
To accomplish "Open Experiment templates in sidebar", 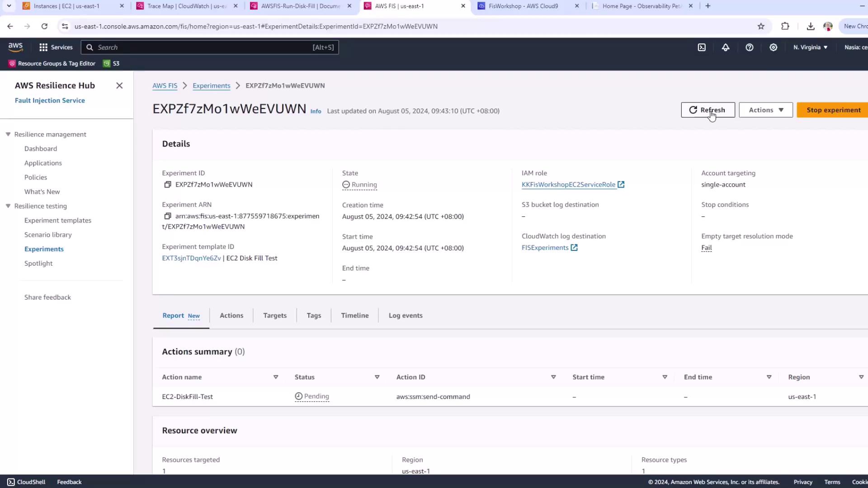I will pyautogui.click(x=58, y=221).
